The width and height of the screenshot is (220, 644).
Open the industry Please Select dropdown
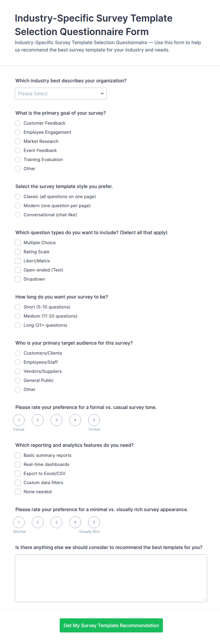[x=61, y=94]
